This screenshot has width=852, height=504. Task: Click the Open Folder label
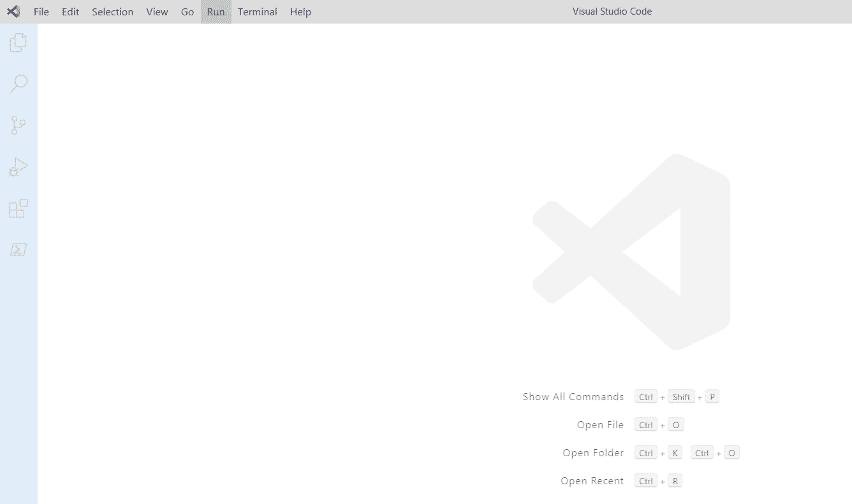click(x=593, y=452)
